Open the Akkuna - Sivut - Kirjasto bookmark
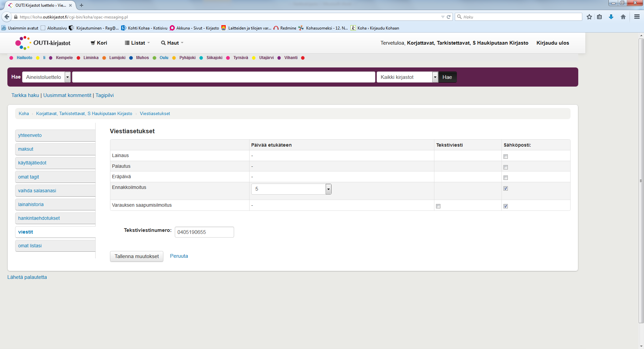Viewport: 644px width, 349px height. [195, 28]
